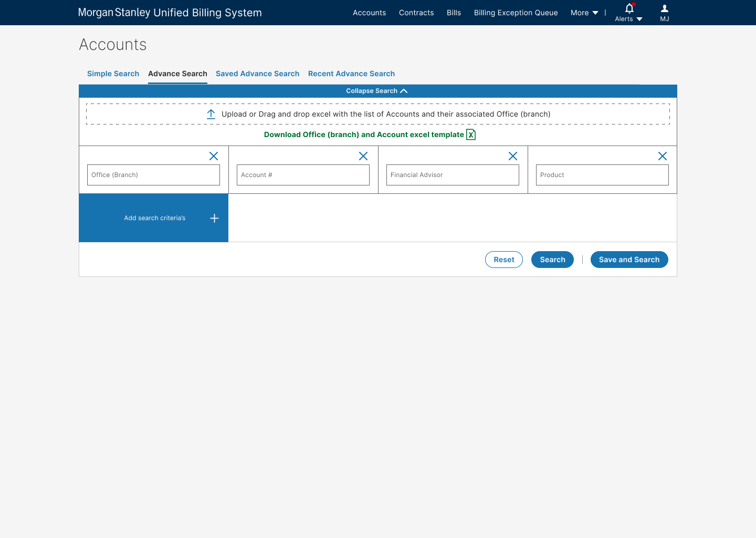Remove the Product criteria with its X
This screenshot has height=538, width=756.
(663, 156)
